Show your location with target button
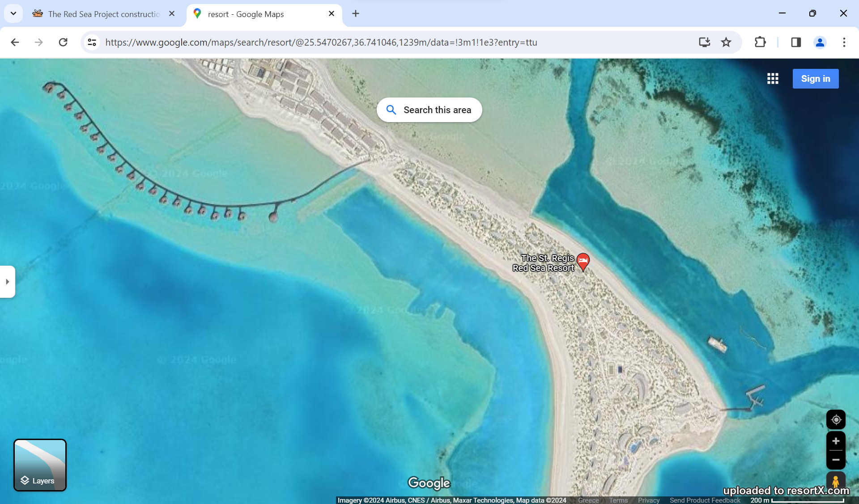Viewport: 859px width, 504px height. pos(836,419)
